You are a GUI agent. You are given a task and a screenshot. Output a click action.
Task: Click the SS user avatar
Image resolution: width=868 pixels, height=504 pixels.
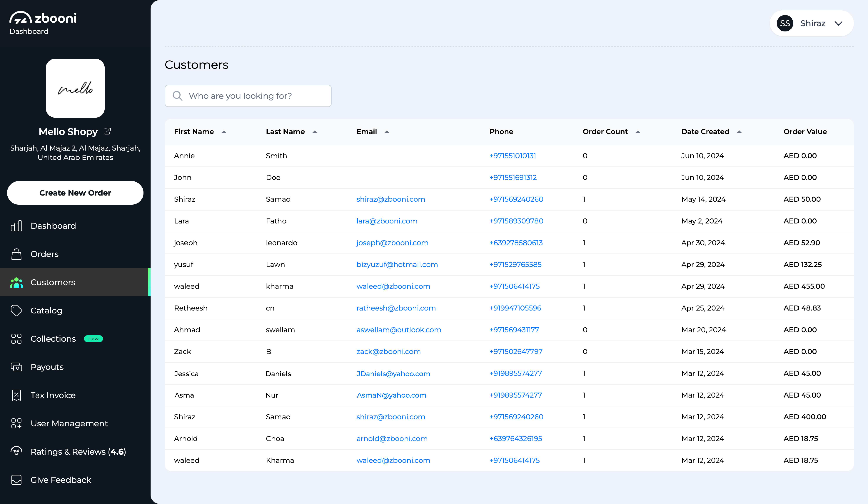click(x=785, y=23)
